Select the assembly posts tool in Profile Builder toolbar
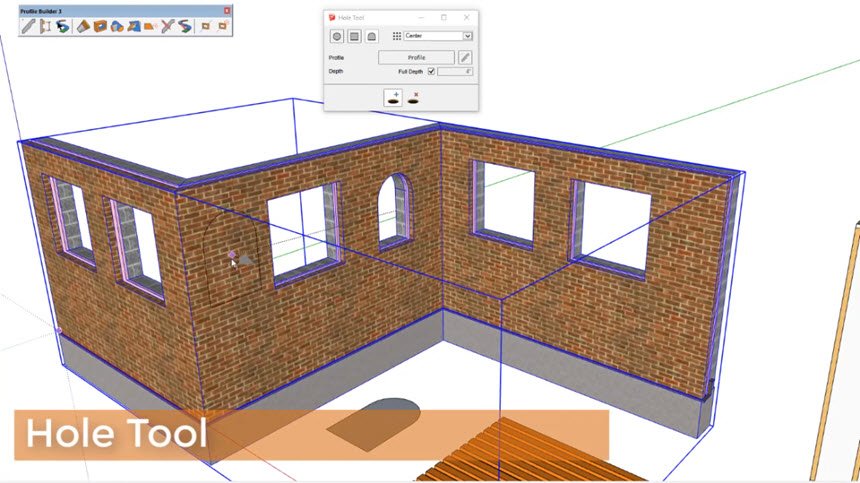Image resolution: width=860 pixels, height=483 pixels. pos(46,26)
